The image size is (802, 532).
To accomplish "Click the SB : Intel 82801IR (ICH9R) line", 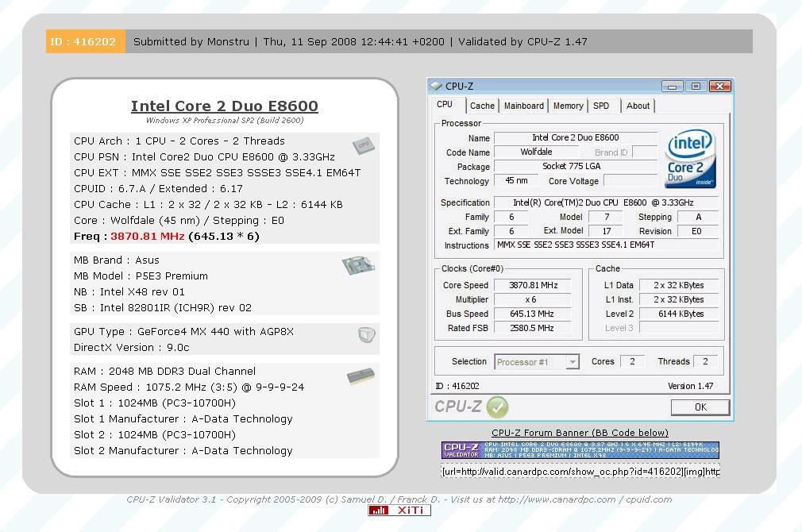I will coord(163,308).
